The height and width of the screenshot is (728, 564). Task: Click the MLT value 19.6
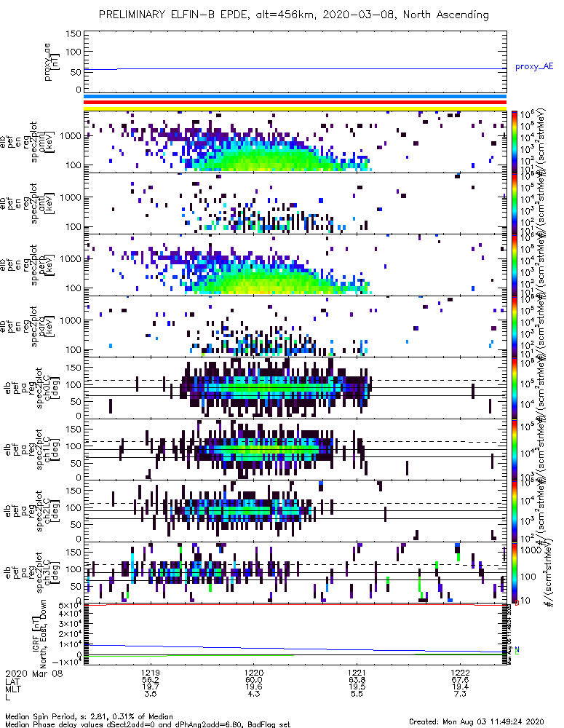pos(254,687)
